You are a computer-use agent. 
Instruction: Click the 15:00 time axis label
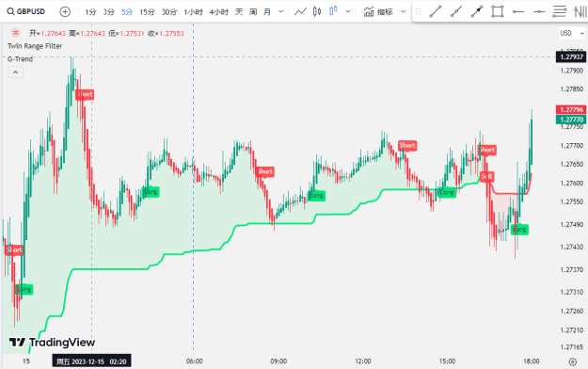pyautogui.click(x=448, y=361)
